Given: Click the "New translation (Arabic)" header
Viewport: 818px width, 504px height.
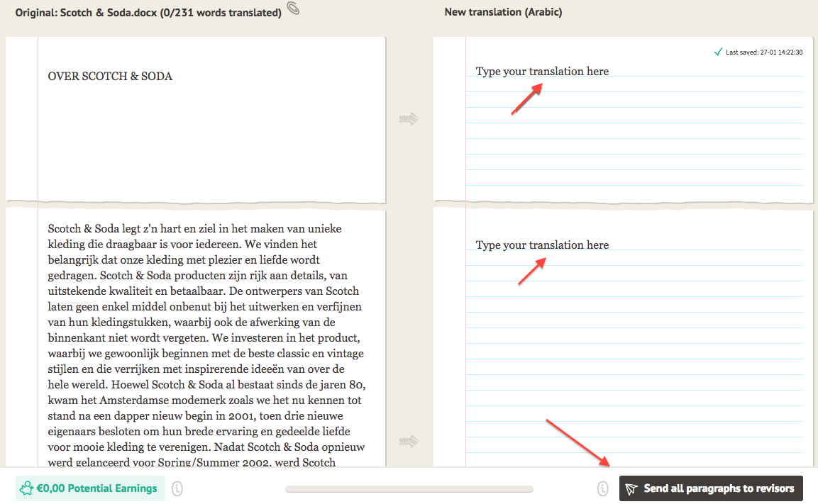Looking at the screenshot, I should 503,12.
